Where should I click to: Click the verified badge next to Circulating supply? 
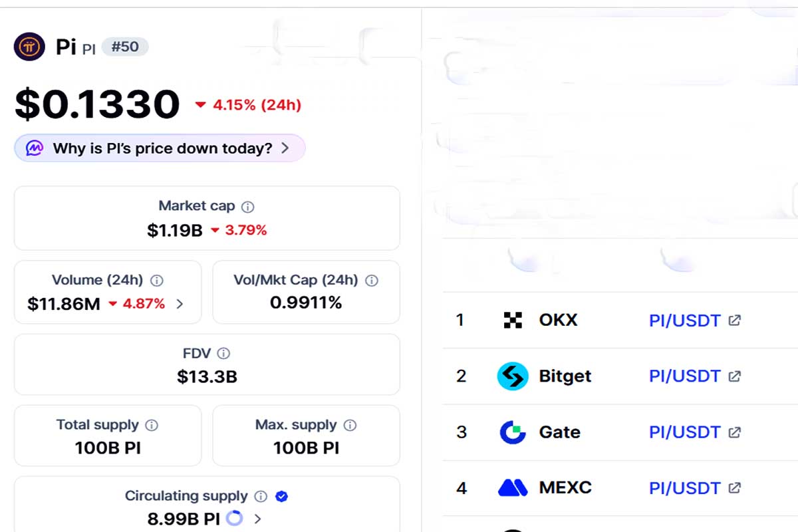(281, 496)
